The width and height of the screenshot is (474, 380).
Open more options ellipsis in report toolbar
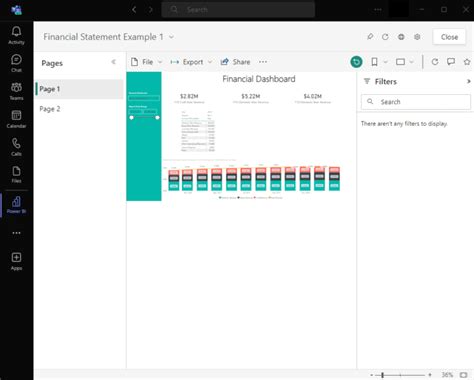point(263,62)
